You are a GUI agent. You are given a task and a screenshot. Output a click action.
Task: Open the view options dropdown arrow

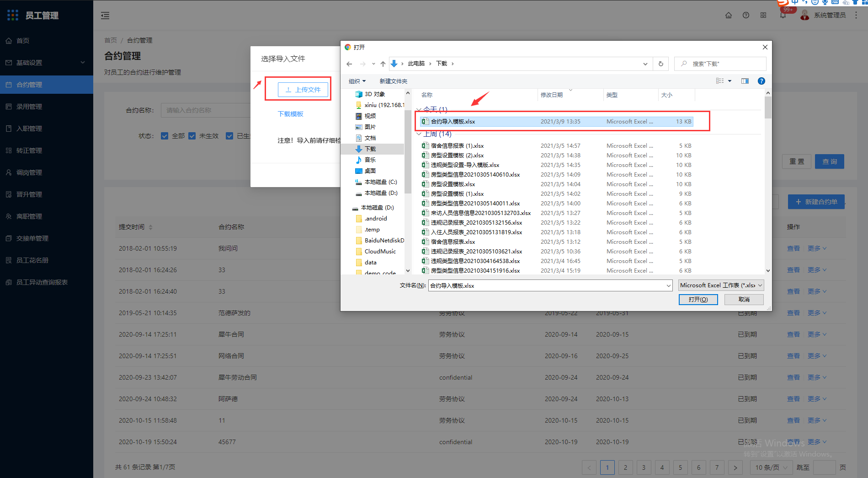point(730,81)
